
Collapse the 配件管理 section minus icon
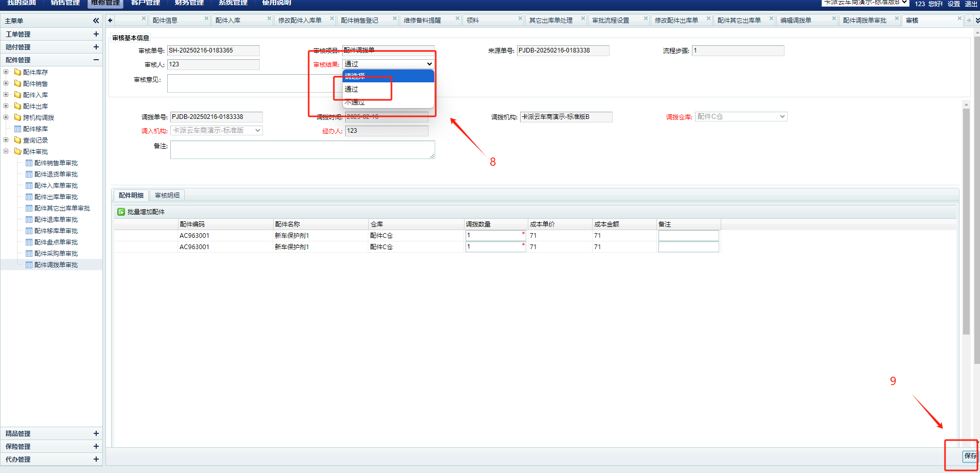tap(96, 60)
